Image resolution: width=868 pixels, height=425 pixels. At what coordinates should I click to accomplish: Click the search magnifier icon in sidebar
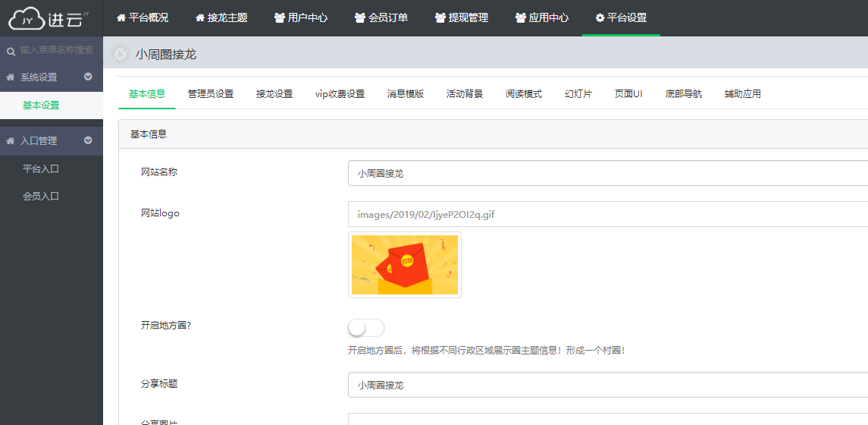(11, 51)
